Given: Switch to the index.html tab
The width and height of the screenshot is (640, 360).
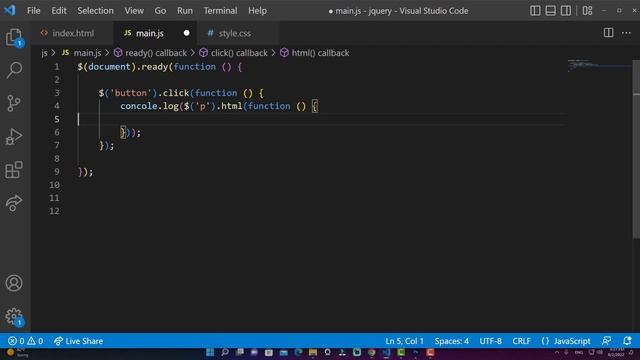Looking at the screenshot, I should click(x=73, y=33).
